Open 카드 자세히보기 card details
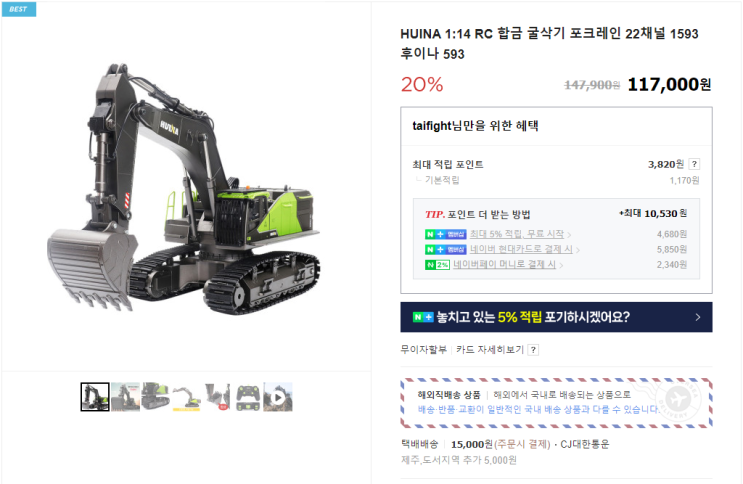Viewport: 743px width, 484px height. pos(490,350)
